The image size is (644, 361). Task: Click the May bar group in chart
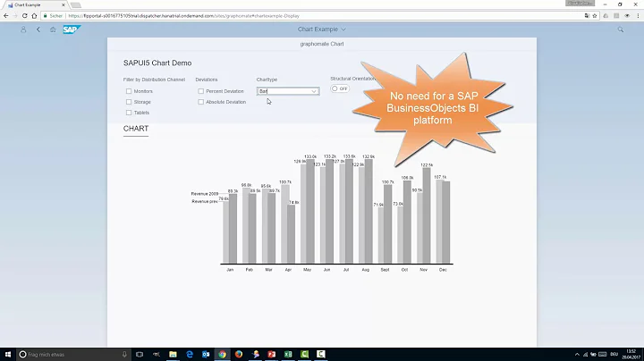[x=308, y=211]
